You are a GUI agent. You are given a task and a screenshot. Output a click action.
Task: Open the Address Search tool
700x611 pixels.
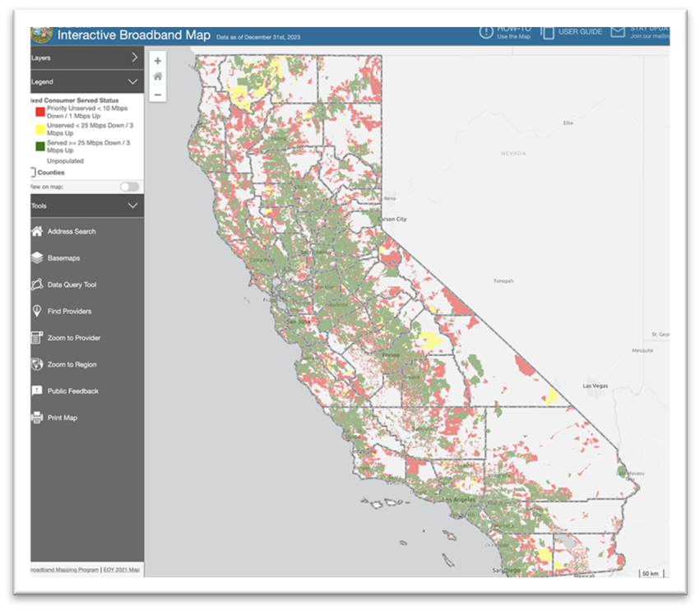pos(71,232)
